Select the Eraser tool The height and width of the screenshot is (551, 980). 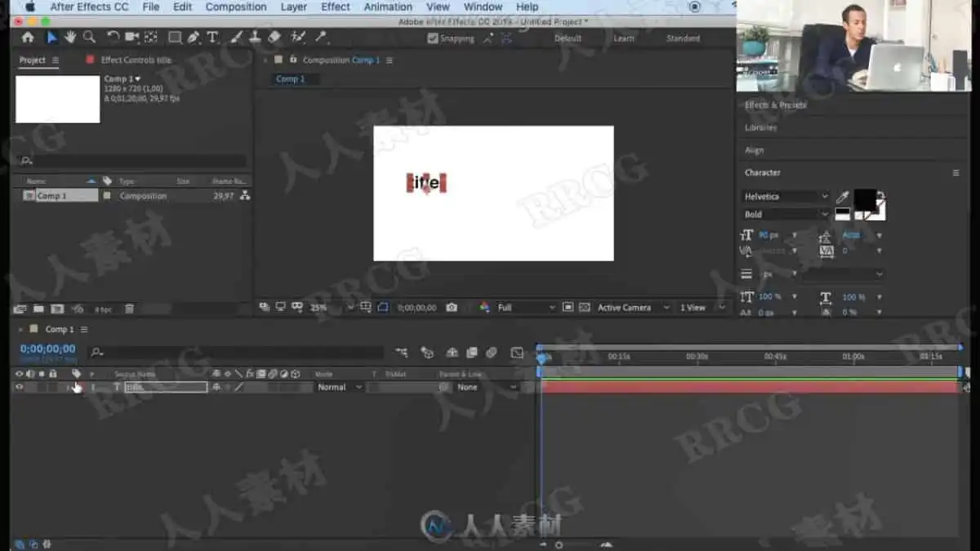[274, 38]
